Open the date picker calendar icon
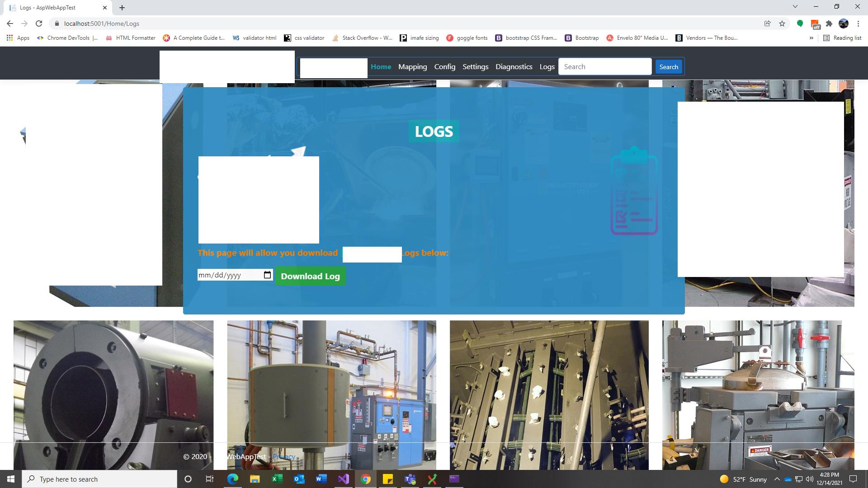Screen dimensions: 868x488 267,275
